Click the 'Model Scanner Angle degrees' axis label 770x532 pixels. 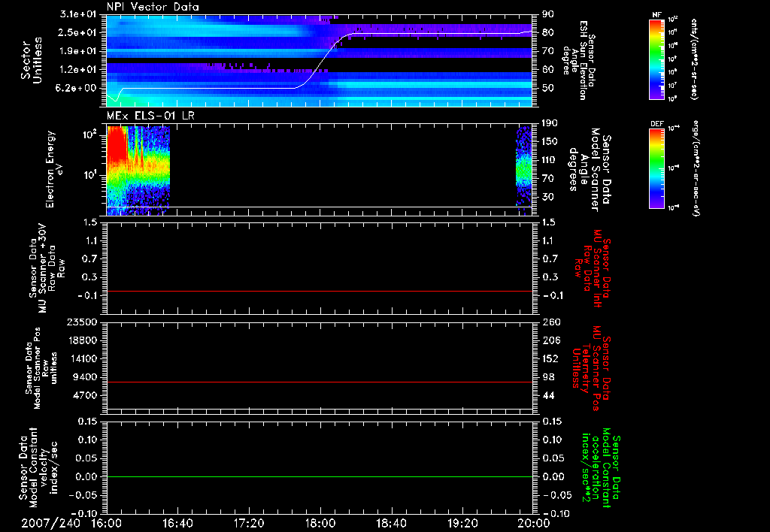pyautogui.click(x=589, y=169)
